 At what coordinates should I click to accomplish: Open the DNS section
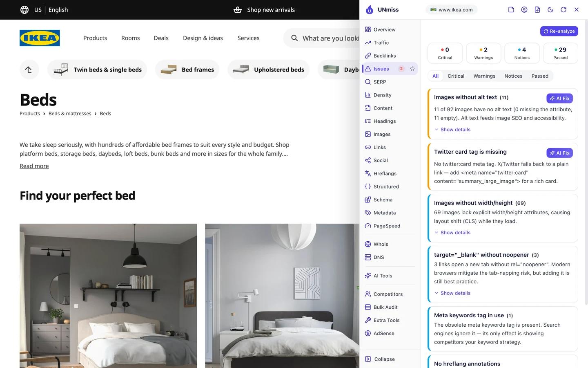(390, 257)
